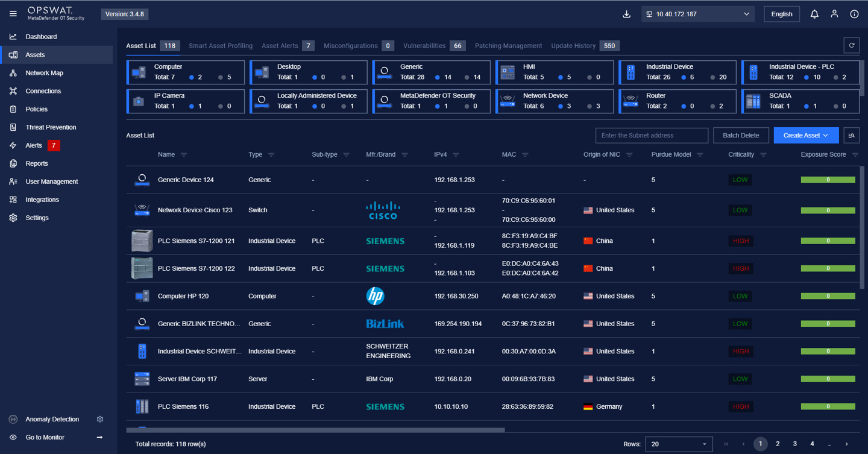Image resolution: width=868 pixels, height=454 pixels.
Task: Go to page 3 of asset list
Action: [794, 444]
